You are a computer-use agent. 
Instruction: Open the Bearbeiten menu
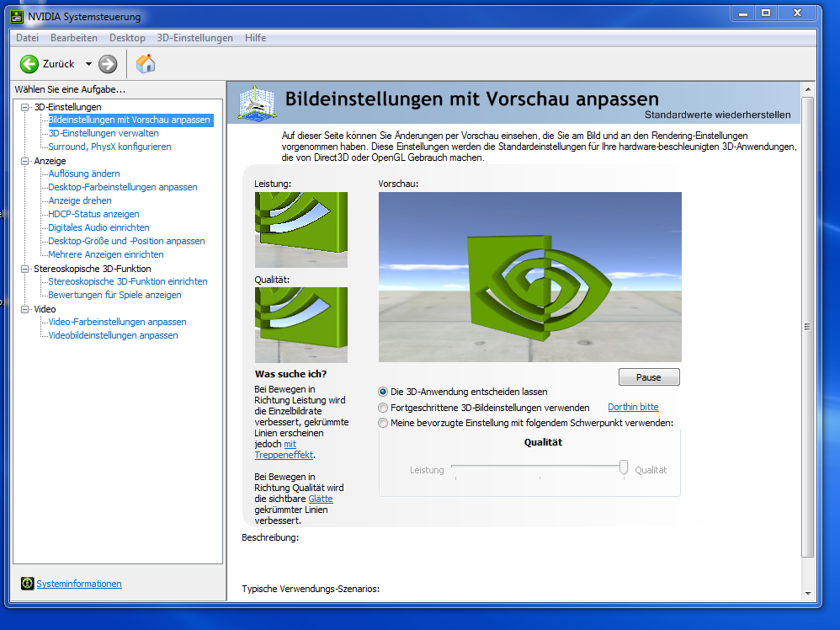tap(74, 38)
